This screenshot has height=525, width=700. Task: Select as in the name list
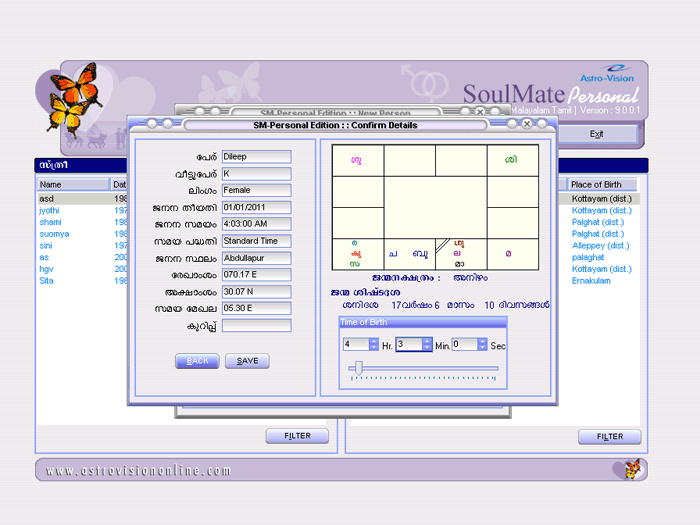pos(44,257)
